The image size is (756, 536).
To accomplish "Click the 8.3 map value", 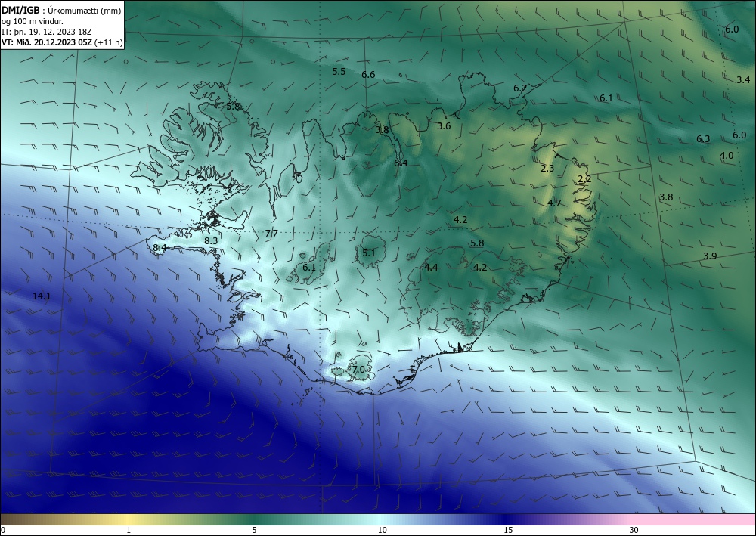I will [211, 240].
